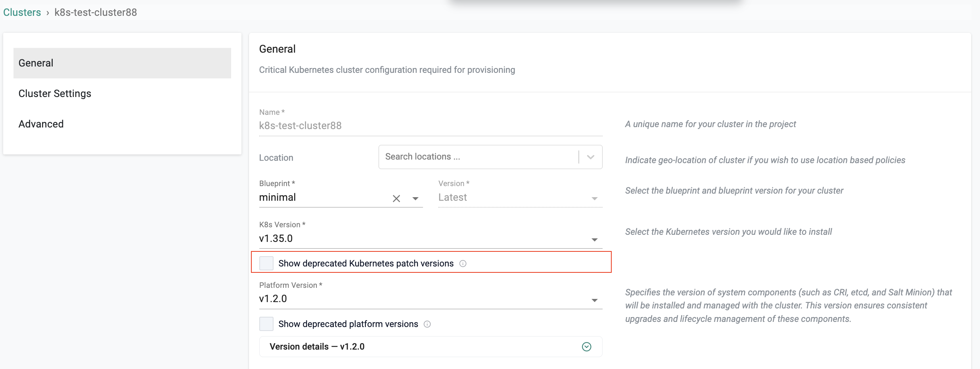Clear the minimal blueprint selection with X
This screenshot has width=980, height=369.
[x=396, y=198]
